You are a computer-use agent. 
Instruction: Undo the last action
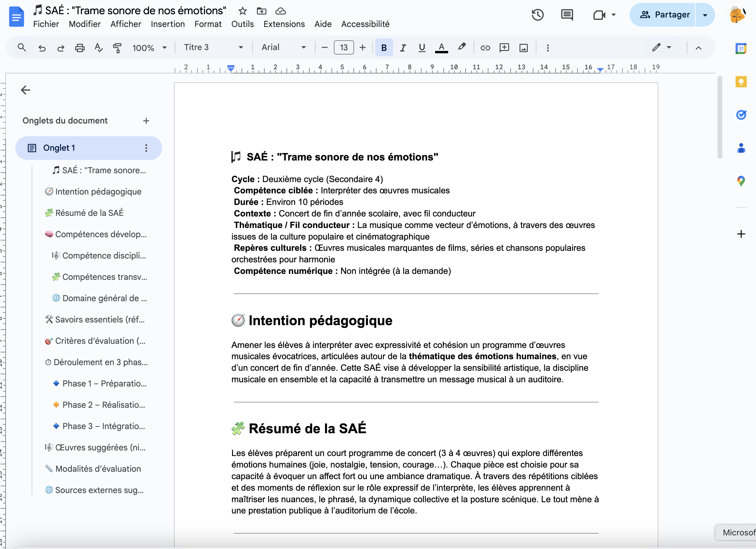pyautogui.click(x=42, y=48)
